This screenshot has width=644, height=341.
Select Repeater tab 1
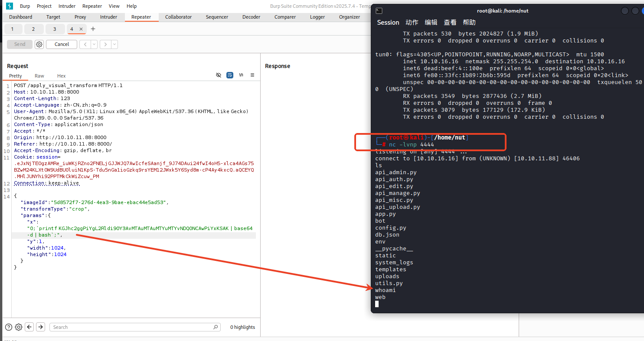pos(12,29)
